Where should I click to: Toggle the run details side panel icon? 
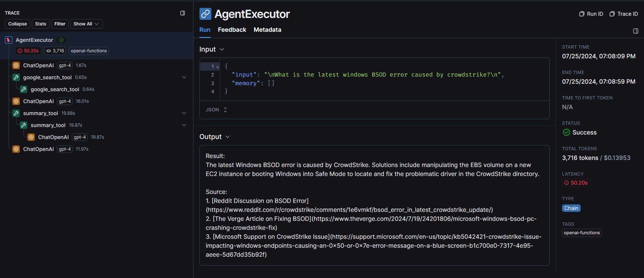pos(636,31)
